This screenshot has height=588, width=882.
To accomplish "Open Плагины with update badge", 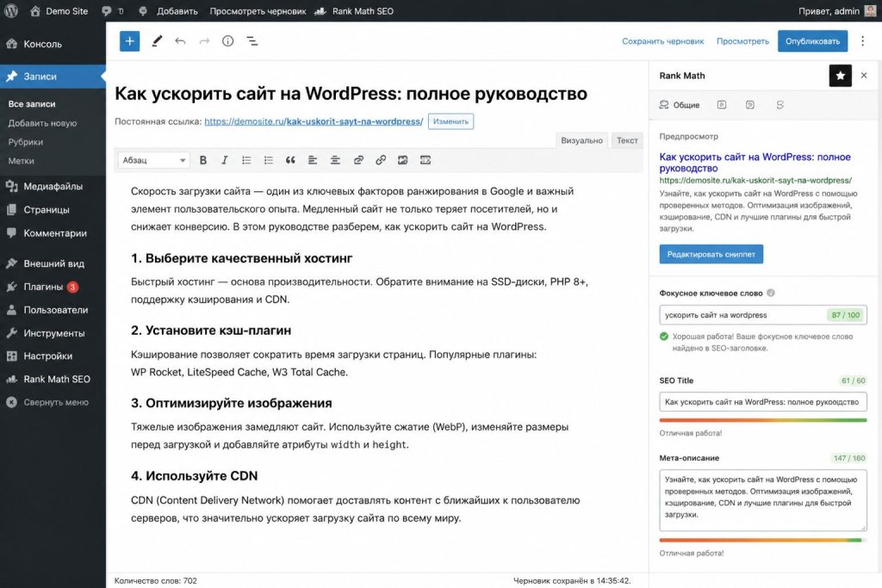I will (x=53, y=287).
